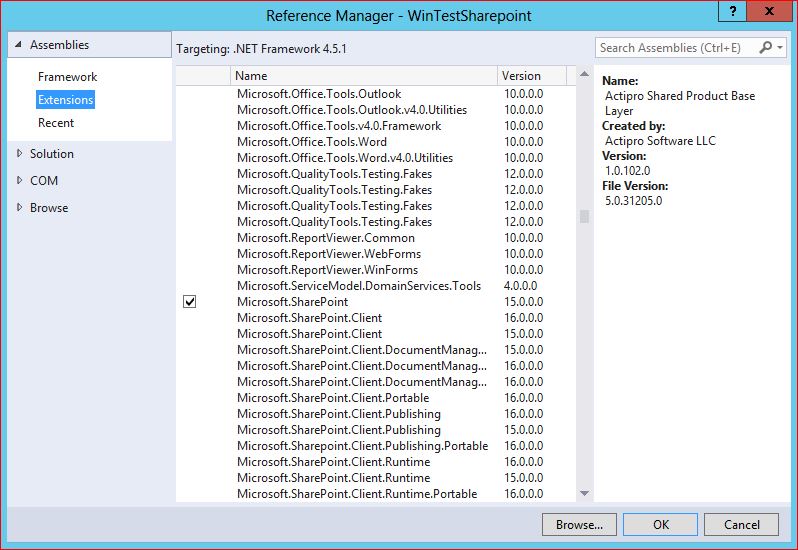Open the help question mark button
Screen dimensions: 798x550
[x=733, y=11]
